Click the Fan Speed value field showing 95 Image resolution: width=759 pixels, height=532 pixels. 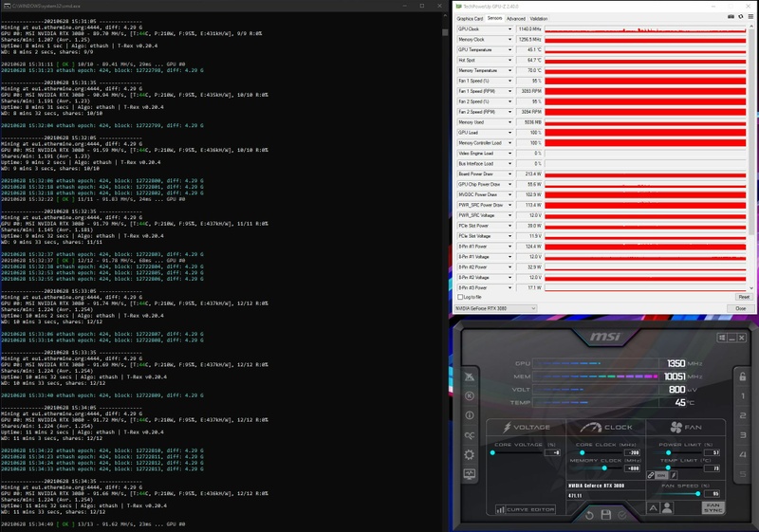point(713,494)
